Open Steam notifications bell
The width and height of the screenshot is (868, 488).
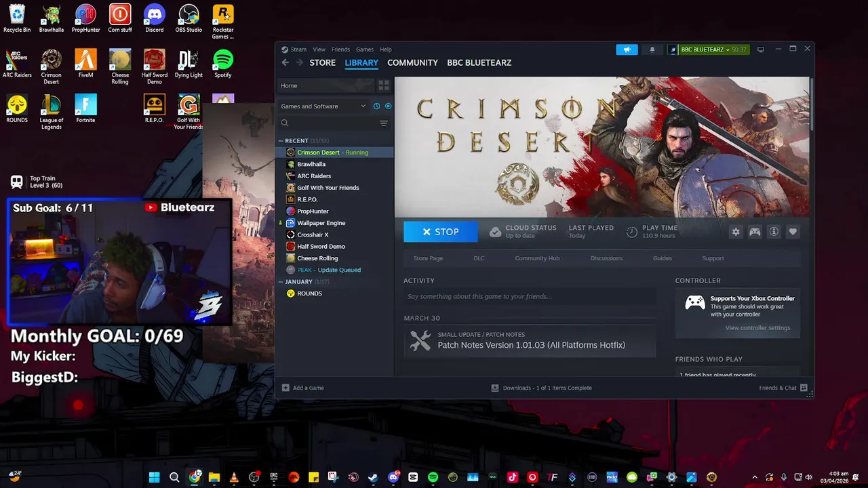click(652, 49)
